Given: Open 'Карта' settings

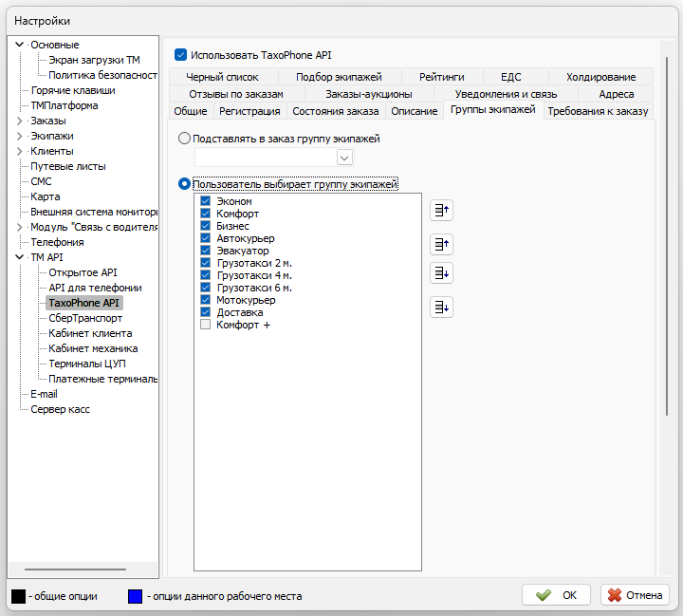Looking at the screenshot, I should [x=46, y=196].
